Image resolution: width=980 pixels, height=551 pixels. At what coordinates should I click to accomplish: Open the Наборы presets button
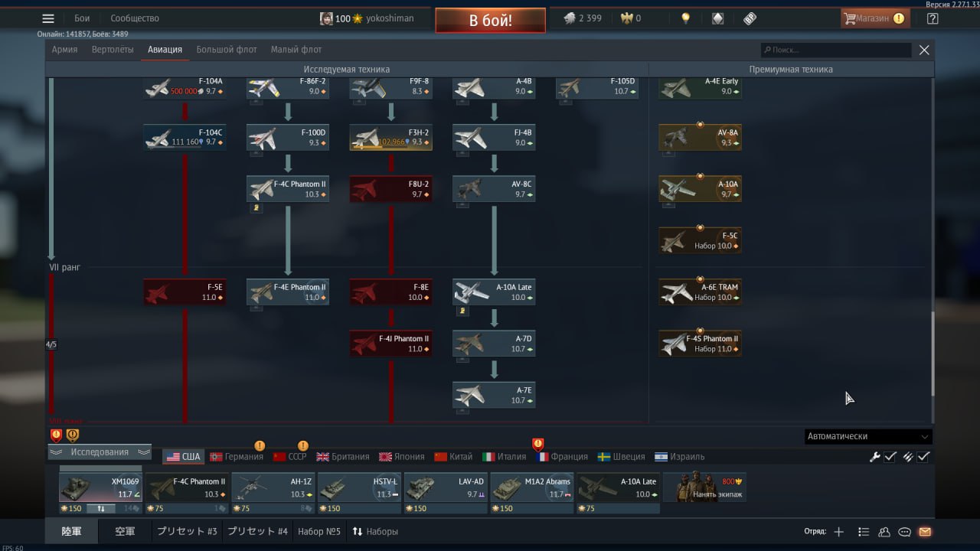coord(375,531)
